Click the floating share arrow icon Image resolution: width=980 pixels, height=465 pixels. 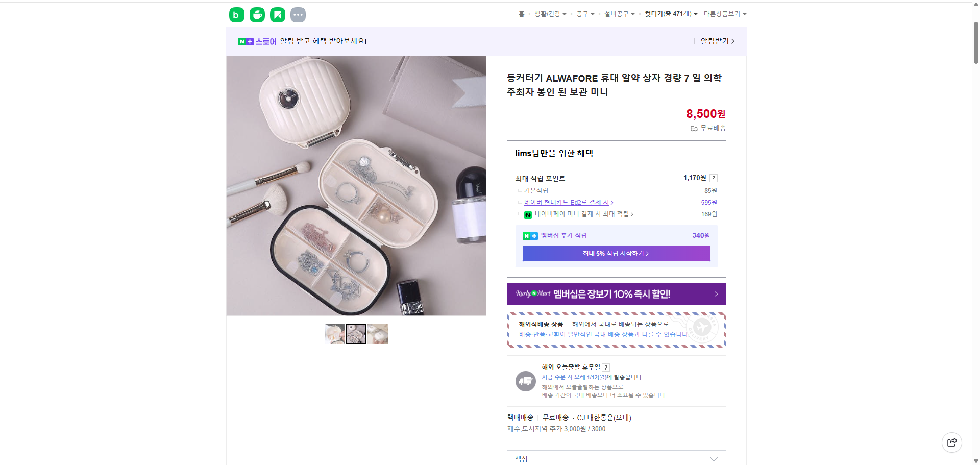point(951,442)
